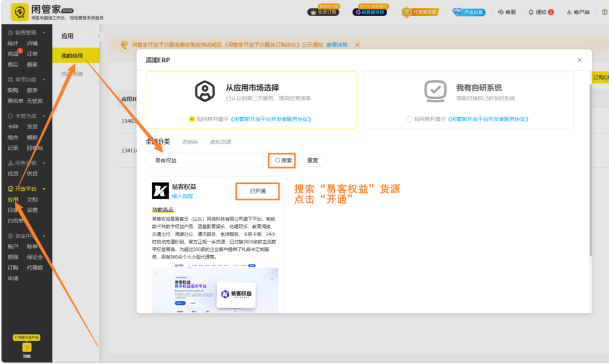Open developer agreement link under 我有自研系统
This screenshot has width=609, height=364.
pos(488,120)
